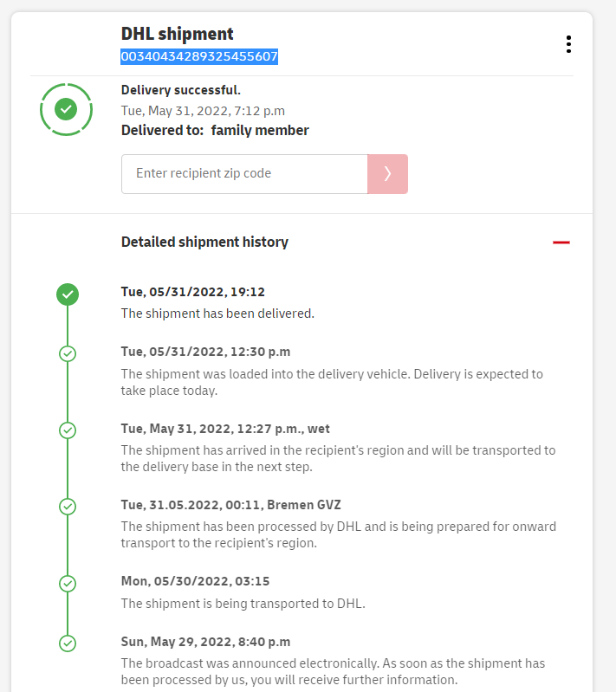The height and width of the screenshot is (692, 616).
Task: Select the 'Sun, May 29, 2022' history entry
Action: pyautogui.click(x=205, y=642)
